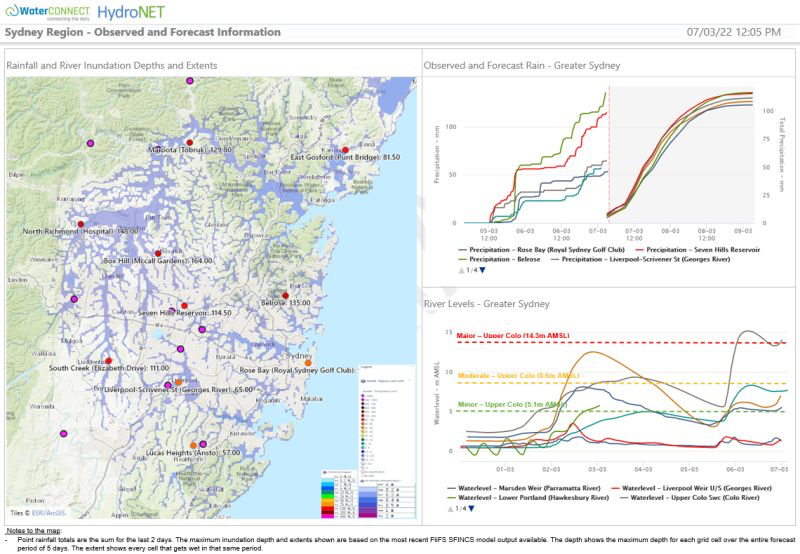Go to previous rain chart legend page arrow
Screen dimensions: 800x554
(x=461, y=270)
